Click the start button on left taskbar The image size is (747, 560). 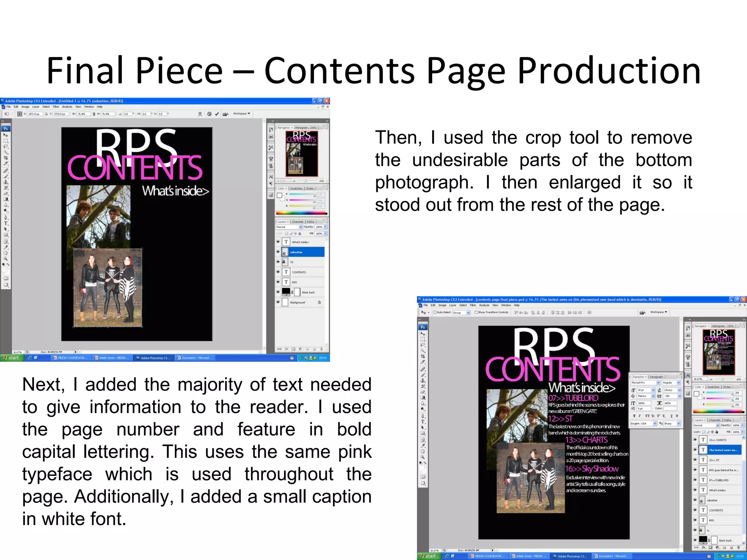click(12, 358)
